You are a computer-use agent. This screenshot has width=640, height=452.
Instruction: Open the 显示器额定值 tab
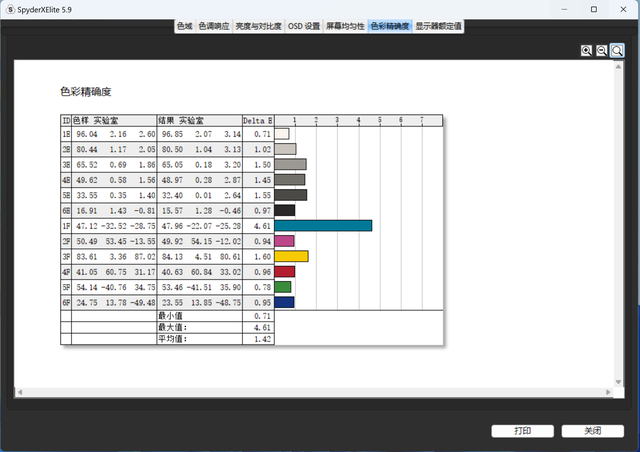point(438,26)
